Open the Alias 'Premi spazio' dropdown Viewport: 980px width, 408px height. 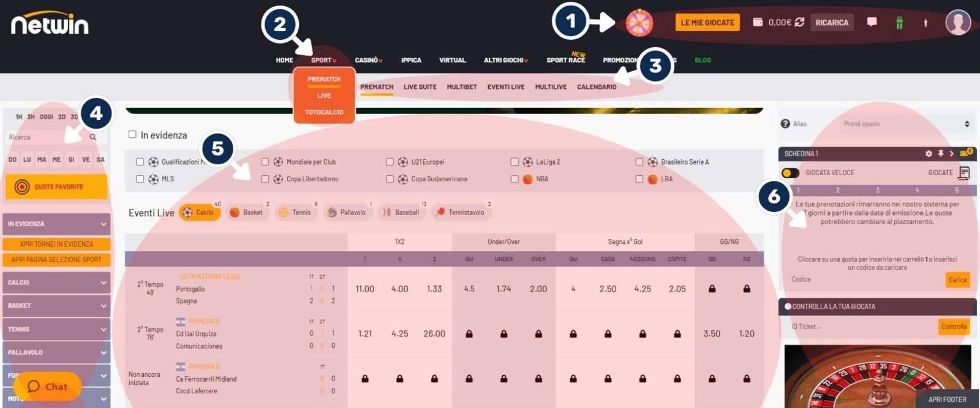click(906, 124)
